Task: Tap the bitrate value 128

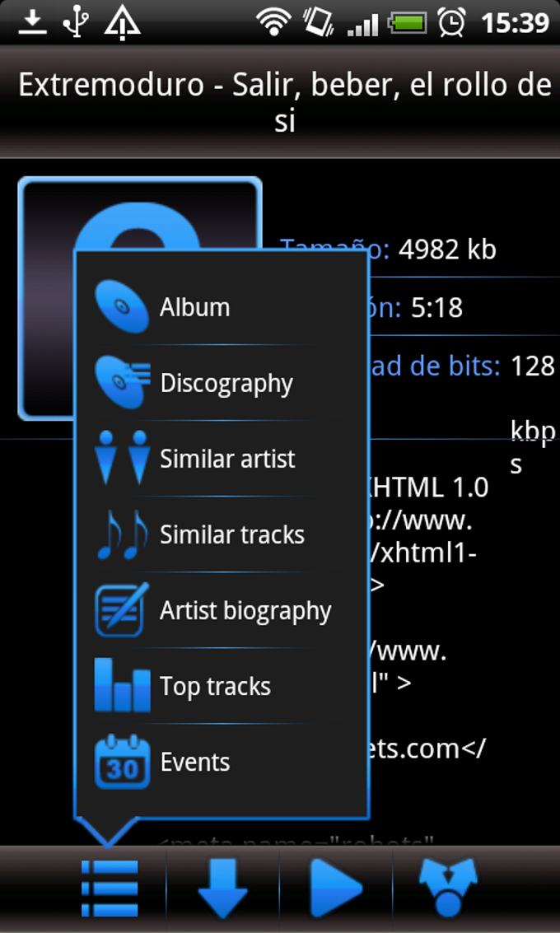Action: 533,366
